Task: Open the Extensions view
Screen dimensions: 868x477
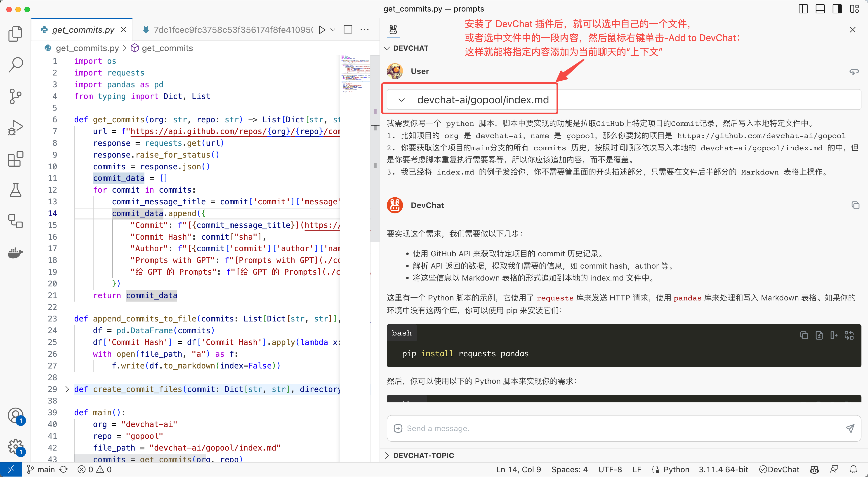Action: pyautogui.click(x=15, y=158)
